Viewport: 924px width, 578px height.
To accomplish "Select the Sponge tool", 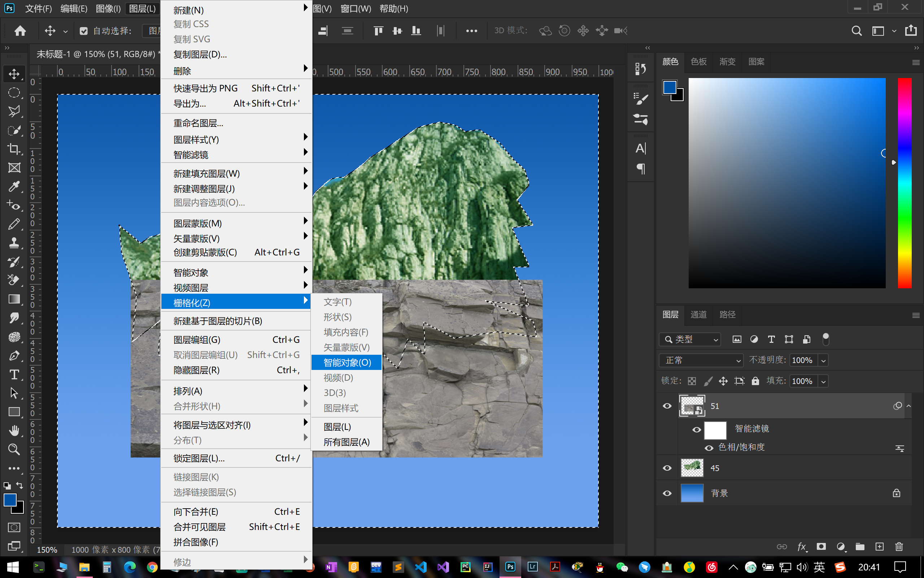I will tap(14, 337).
